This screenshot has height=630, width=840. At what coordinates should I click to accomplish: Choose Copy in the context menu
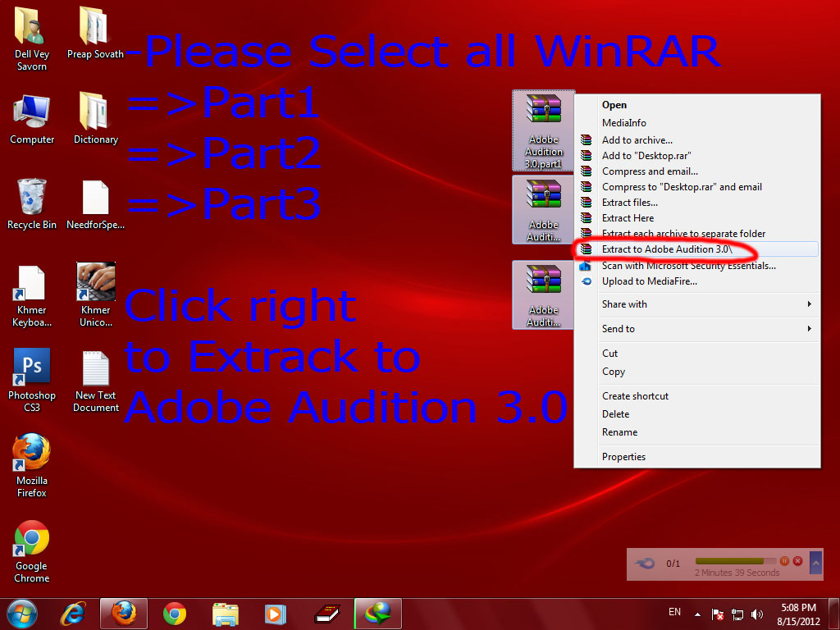point(697,372)
